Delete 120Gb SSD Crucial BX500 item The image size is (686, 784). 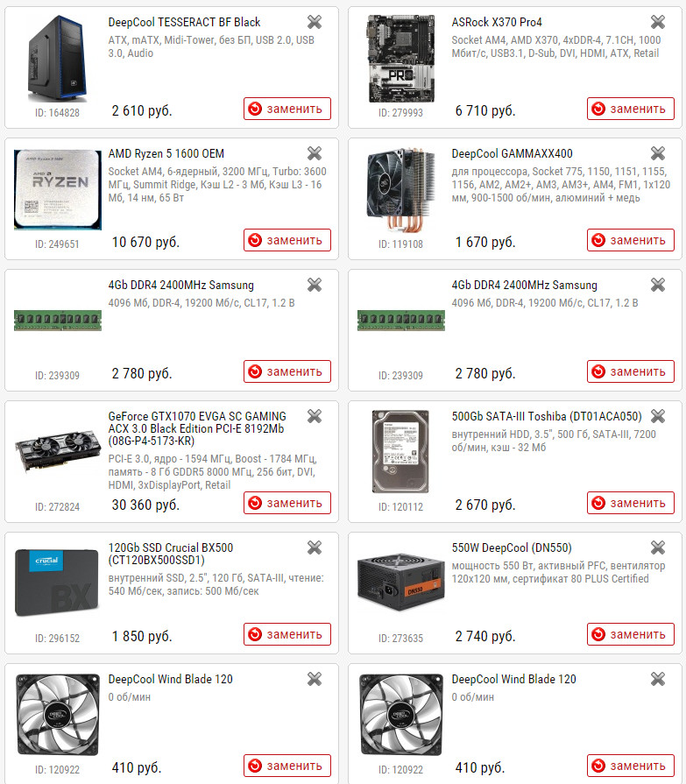point(315,548)
